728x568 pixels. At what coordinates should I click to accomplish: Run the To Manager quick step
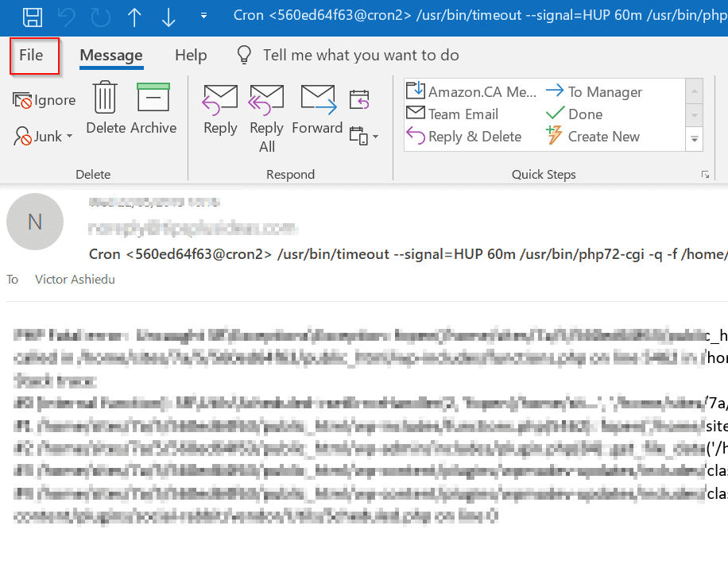[x=594, y=92]
